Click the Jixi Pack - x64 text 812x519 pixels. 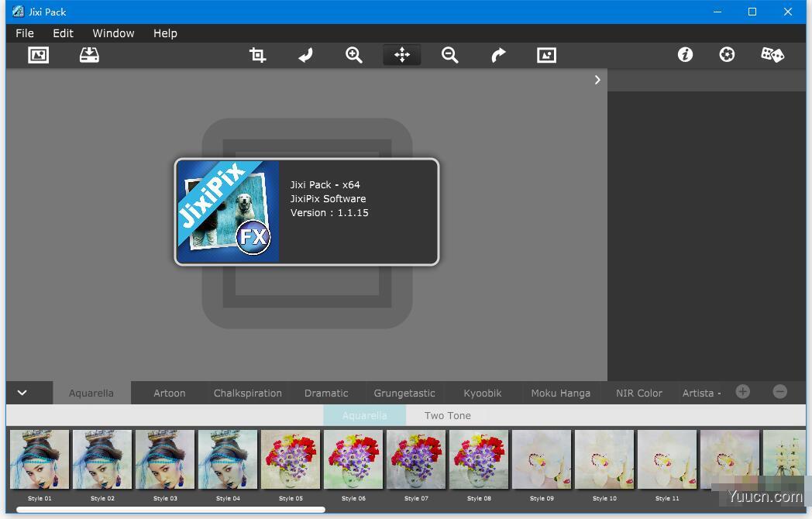(x=325, y=184)
